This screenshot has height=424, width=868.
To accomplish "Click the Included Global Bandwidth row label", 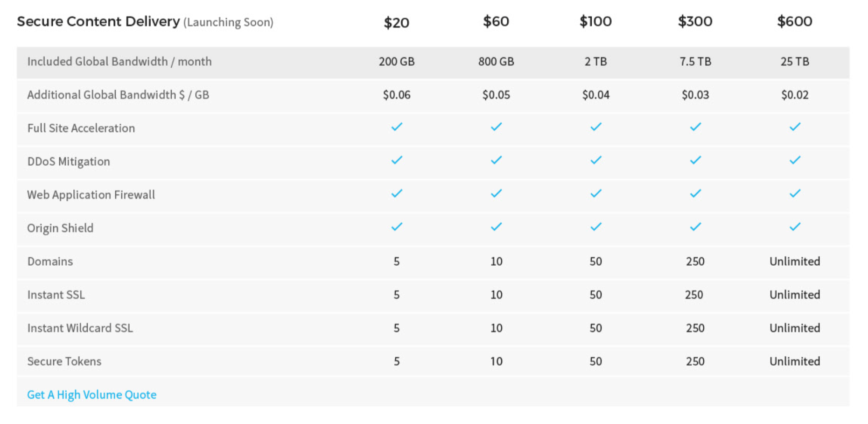I will (119, 62).
